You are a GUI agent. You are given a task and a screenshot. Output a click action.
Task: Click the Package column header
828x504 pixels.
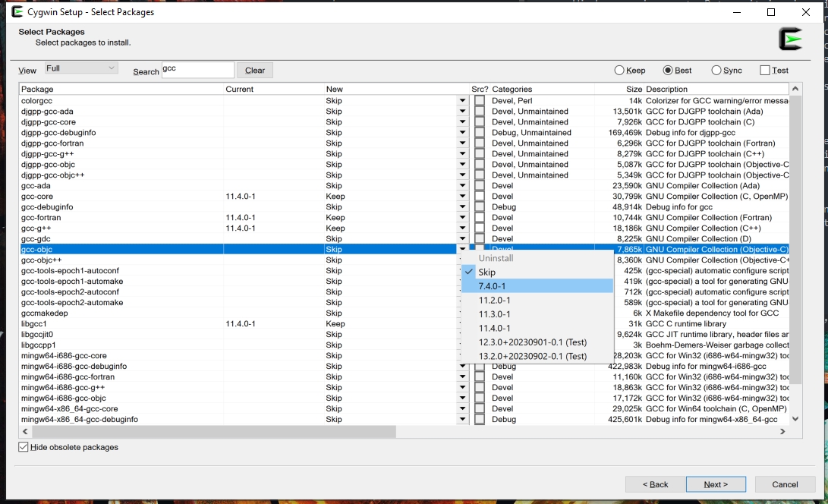tap(121, 89)
